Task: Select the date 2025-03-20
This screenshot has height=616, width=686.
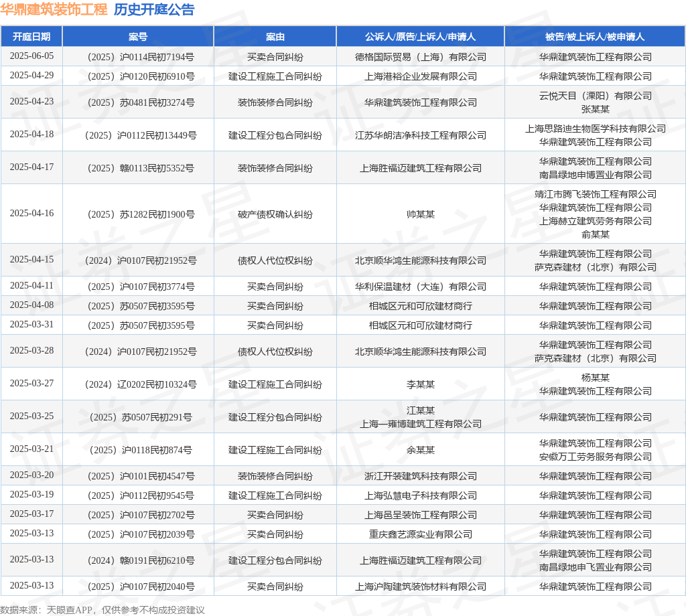Action: 31,475
